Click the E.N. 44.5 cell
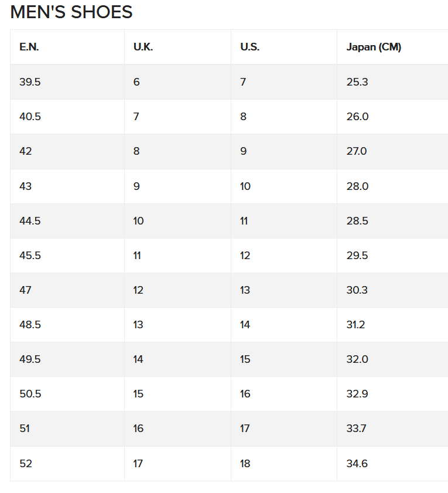 click(x=67, y=221)
